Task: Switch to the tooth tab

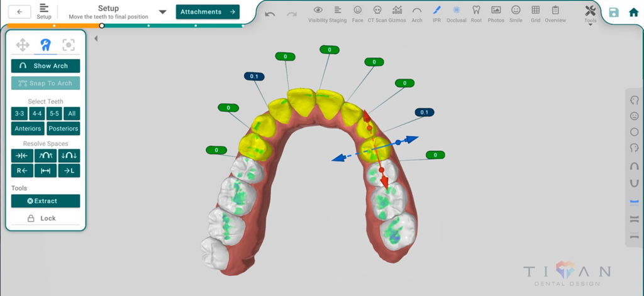Action: click(45, 45)
